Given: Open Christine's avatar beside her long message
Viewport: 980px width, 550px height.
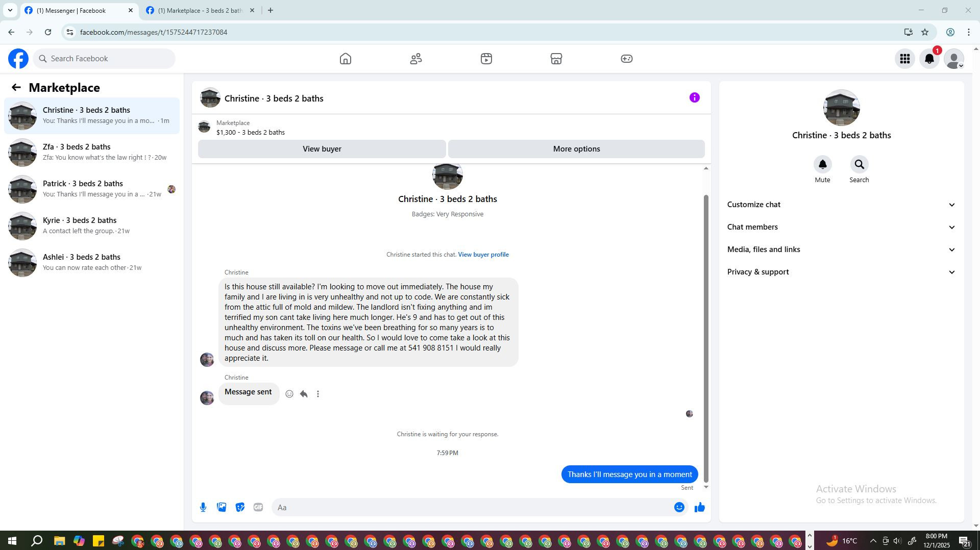Looking at the screenshot, I should click(x=207, y=360).
